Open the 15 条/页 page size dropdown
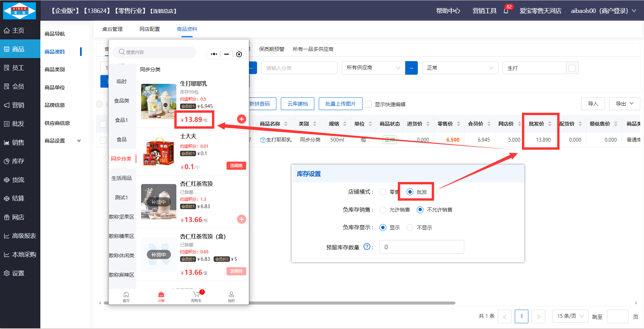Screen dimensions: 644x329 tap(570, 316)
